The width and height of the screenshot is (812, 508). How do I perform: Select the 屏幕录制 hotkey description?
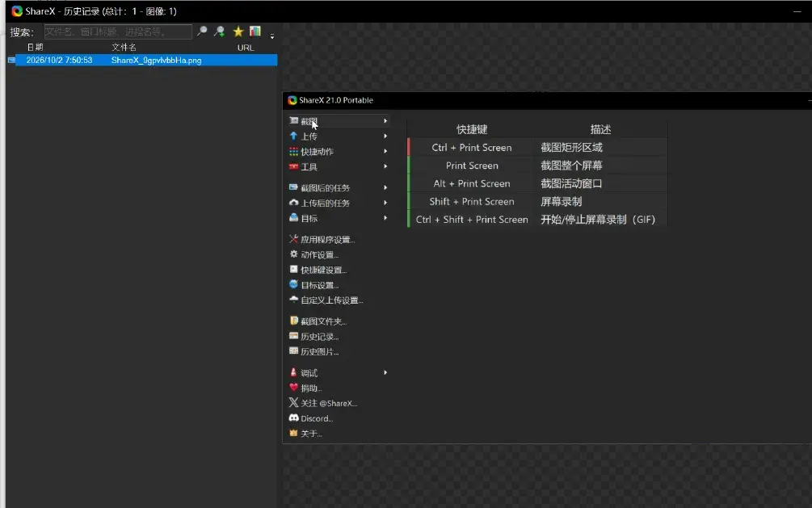click(561, 201)
